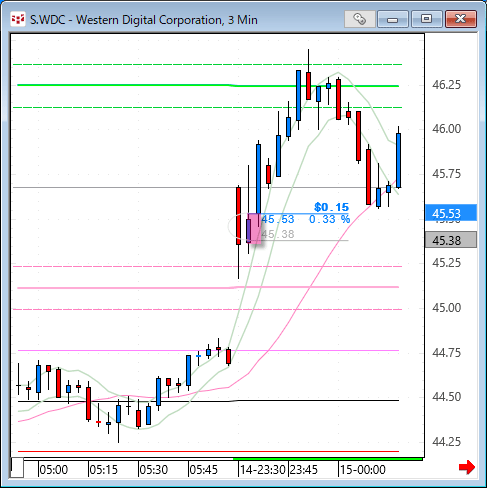
Task: Click the gray 45.38 price axis label
Action: point(451,240)
